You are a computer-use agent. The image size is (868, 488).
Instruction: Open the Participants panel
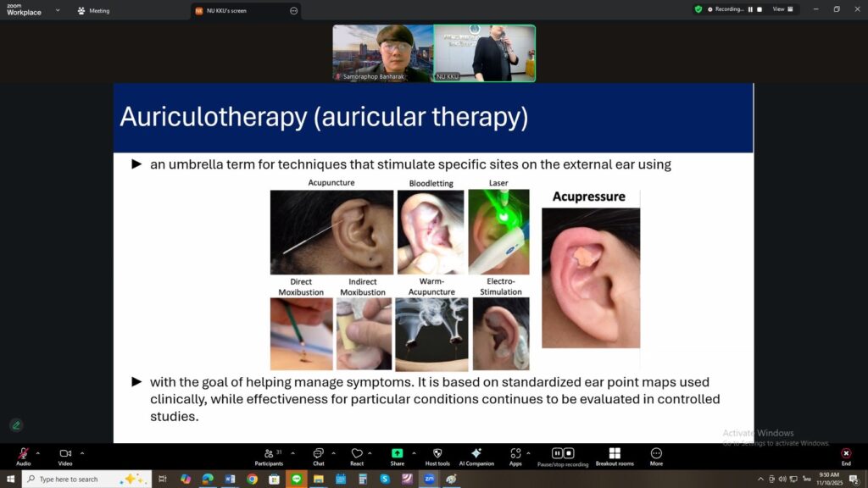coord(269,454)
